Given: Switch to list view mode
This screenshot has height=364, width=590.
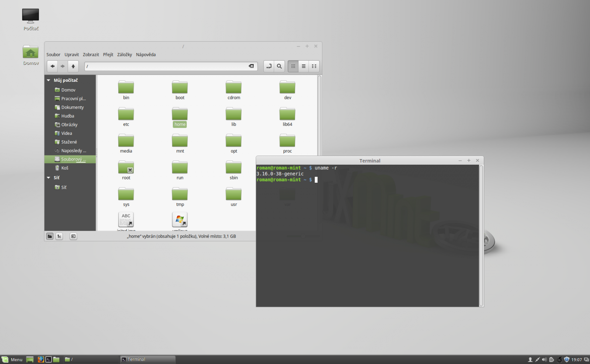Looking at the screenshot, I should pos(303,66).
